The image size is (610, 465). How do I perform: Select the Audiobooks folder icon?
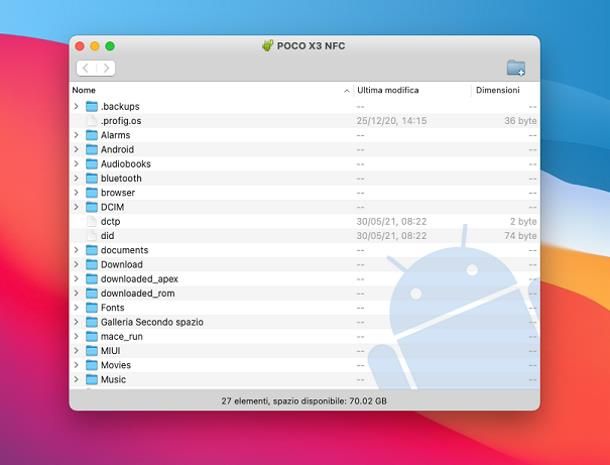point(91,164)
